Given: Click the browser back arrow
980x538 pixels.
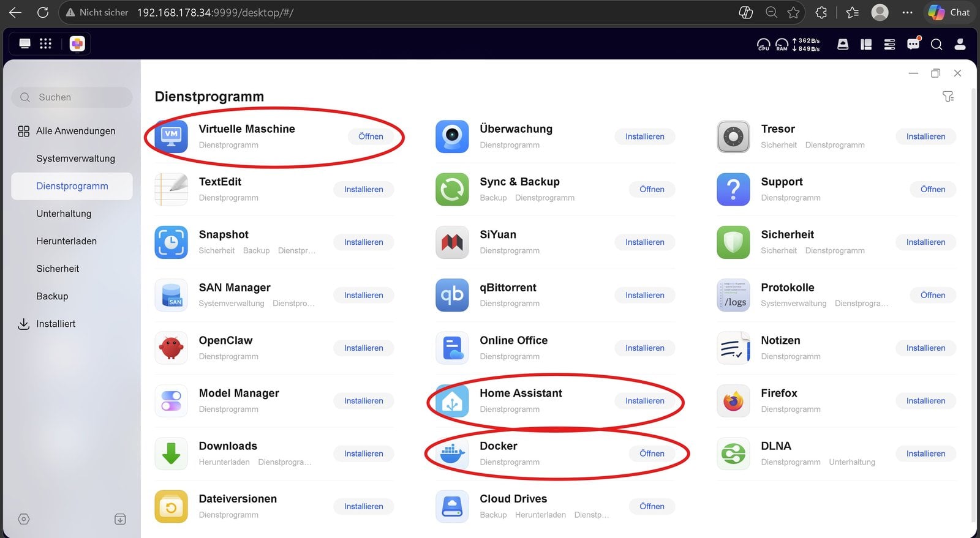Looking at the screenshot, I should click(x=15, y=12).
